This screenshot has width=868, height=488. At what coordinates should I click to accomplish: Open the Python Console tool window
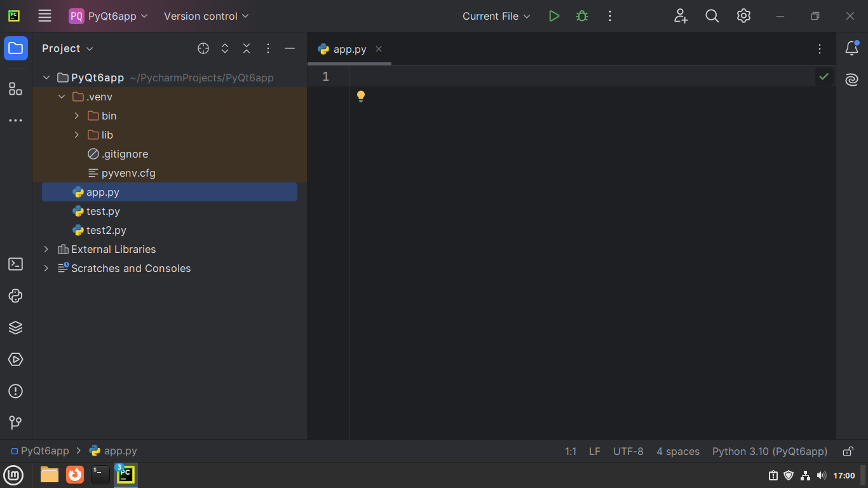[16, 296]
